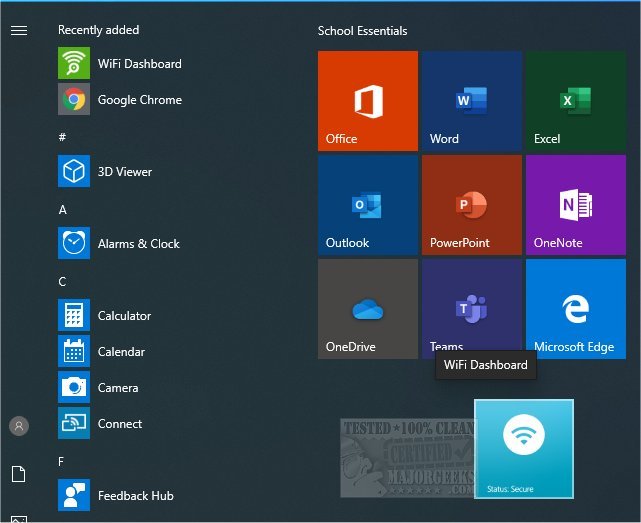The height and width of the screenshot is (523, 641).
Task: Open the OneNote tile
Action: pyautogui.click(x=576, y=204)
